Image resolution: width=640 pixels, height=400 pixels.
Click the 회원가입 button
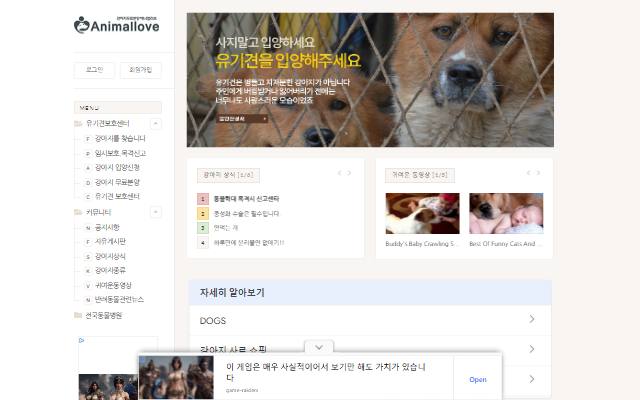tap(140, 70)
